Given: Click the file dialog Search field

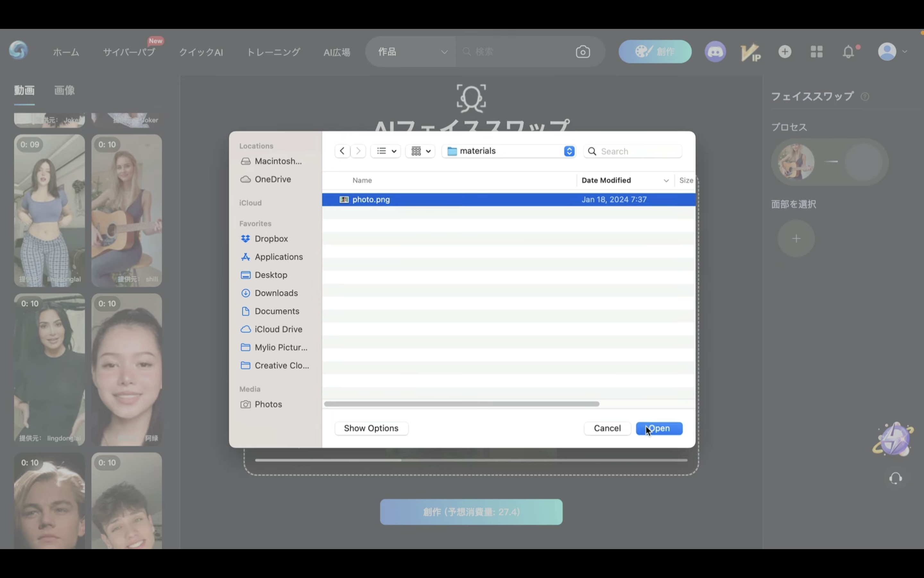Looking at the screenshot, I should (633, 151).
